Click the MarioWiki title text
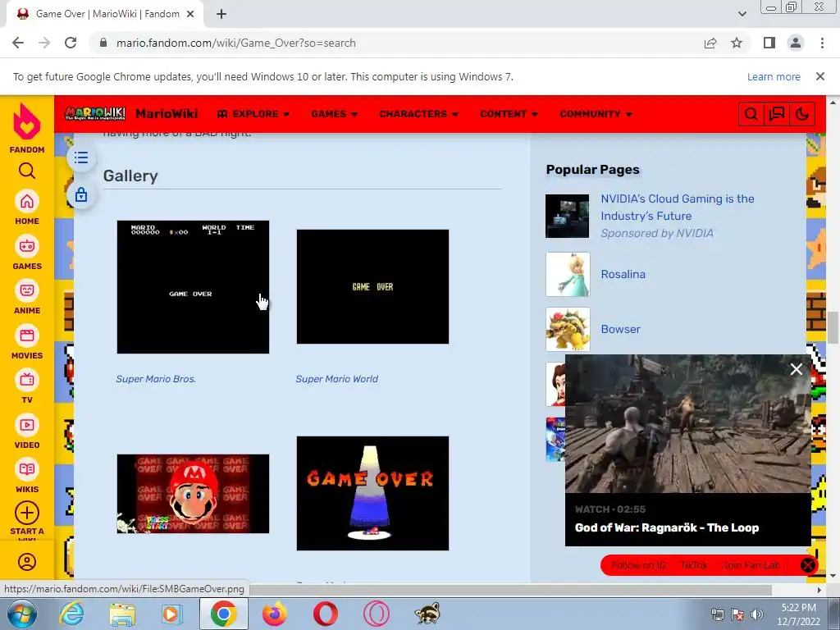The width and height of the screenshot is (840, 630). tap(167, 113)
